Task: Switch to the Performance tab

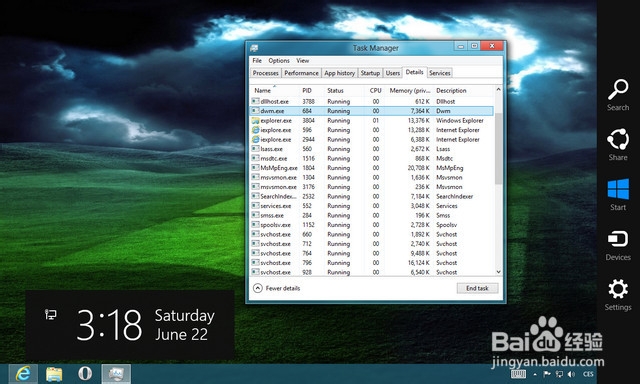Action: coord(301,73)
